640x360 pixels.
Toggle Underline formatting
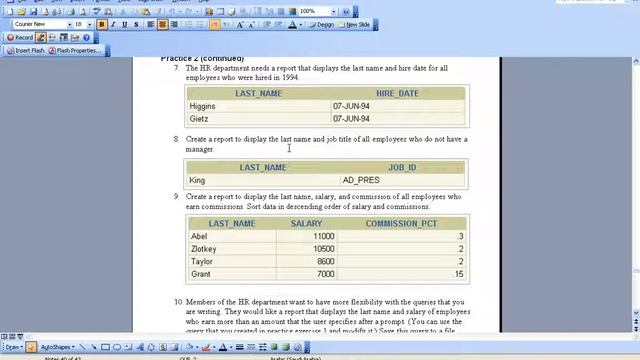pyautogui.click(x=124, y=25)
